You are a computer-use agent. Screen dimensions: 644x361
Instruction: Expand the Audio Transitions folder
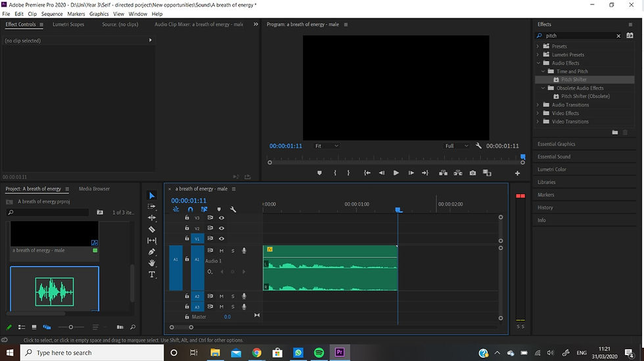pos(538,105)
